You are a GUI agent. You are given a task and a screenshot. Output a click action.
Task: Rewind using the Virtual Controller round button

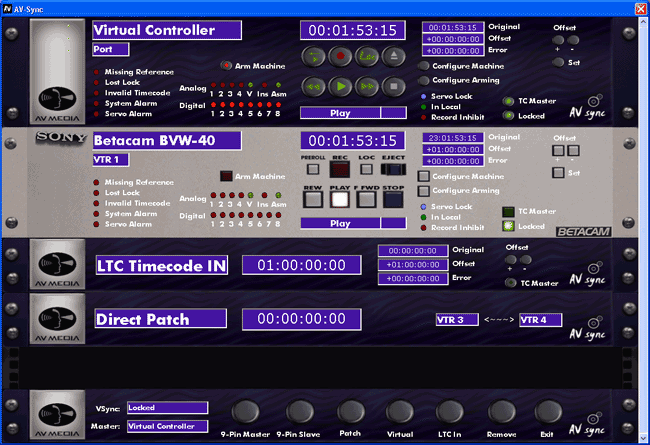coord(313,87)
